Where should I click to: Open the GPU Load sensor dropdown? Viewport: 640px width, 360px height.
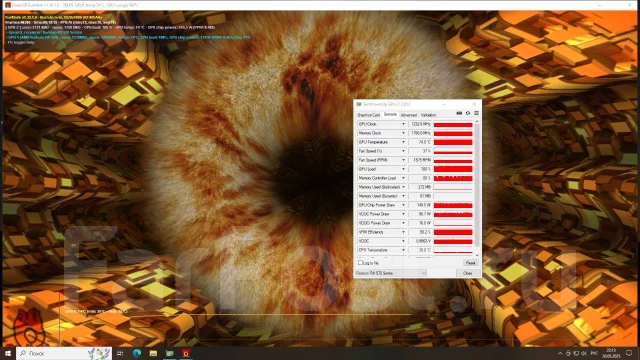click(403, 169)
